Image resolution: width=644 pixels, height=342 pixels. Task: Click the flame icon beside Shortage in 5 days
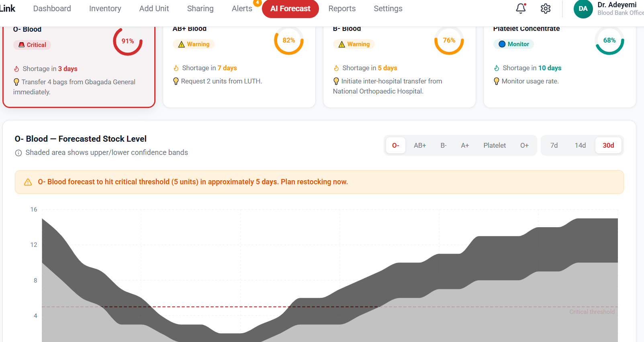(x=336, y=68)
